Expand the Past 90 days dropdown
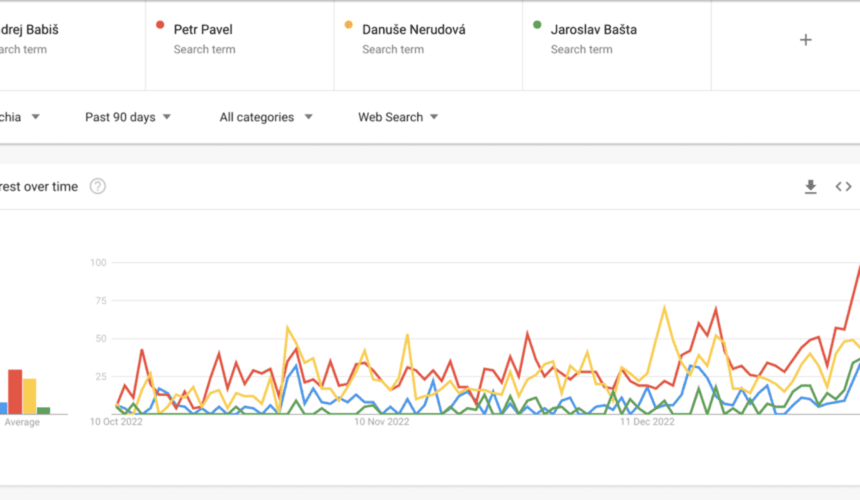The image size is (860, 500). (x=128, y=117)
